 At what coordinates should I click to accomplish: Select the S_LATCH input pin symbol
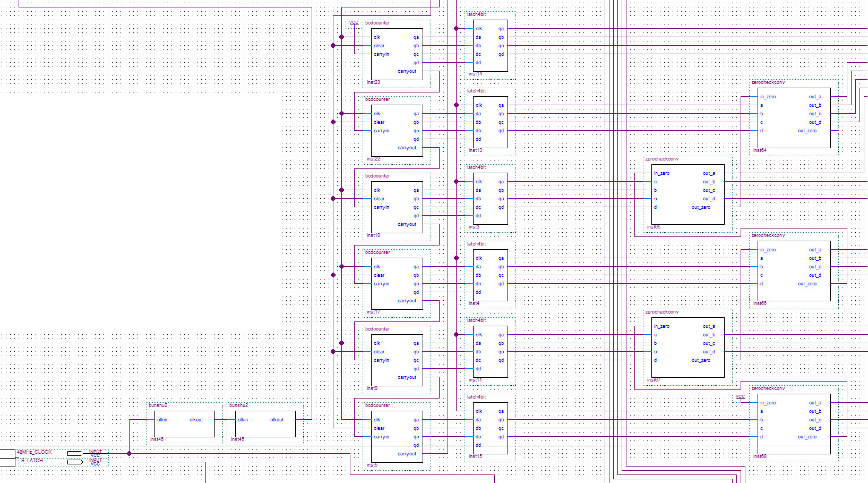click(75, 462)
